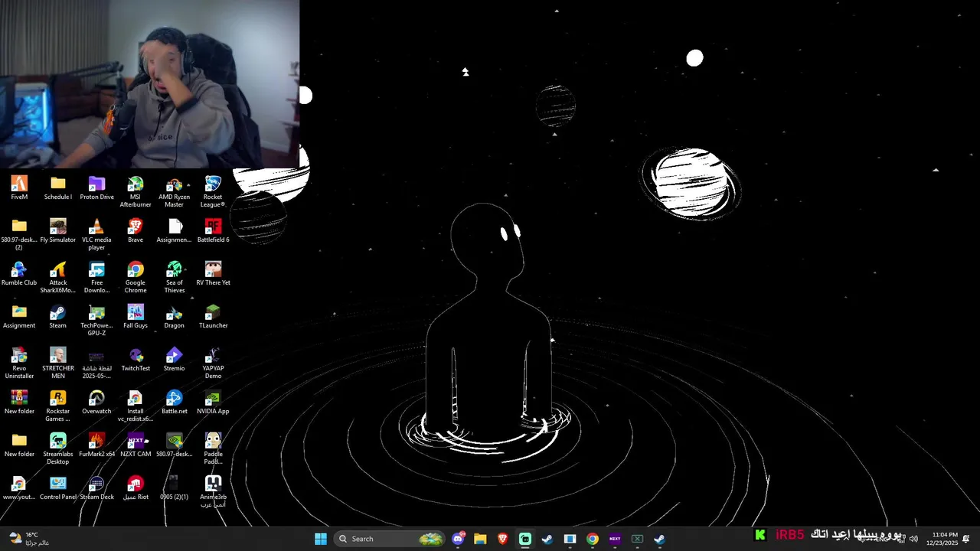Viewport: 980px width, 551px height.
Task: Open Brave browser desktop shortcut
Action: tap(136, 231)
